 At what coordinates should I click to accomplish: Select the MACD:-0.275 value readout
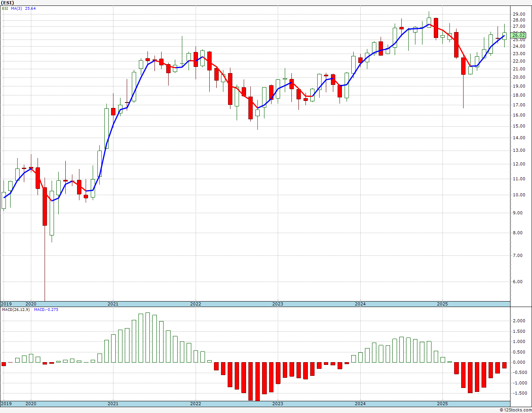click(46, 310)
